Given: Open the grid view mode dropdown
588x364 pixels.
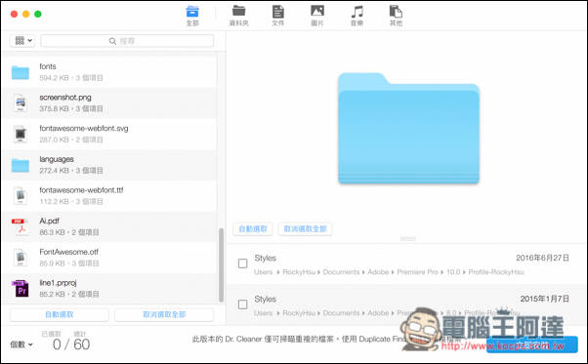Looking at the screenshot, I should click(22, 40).
